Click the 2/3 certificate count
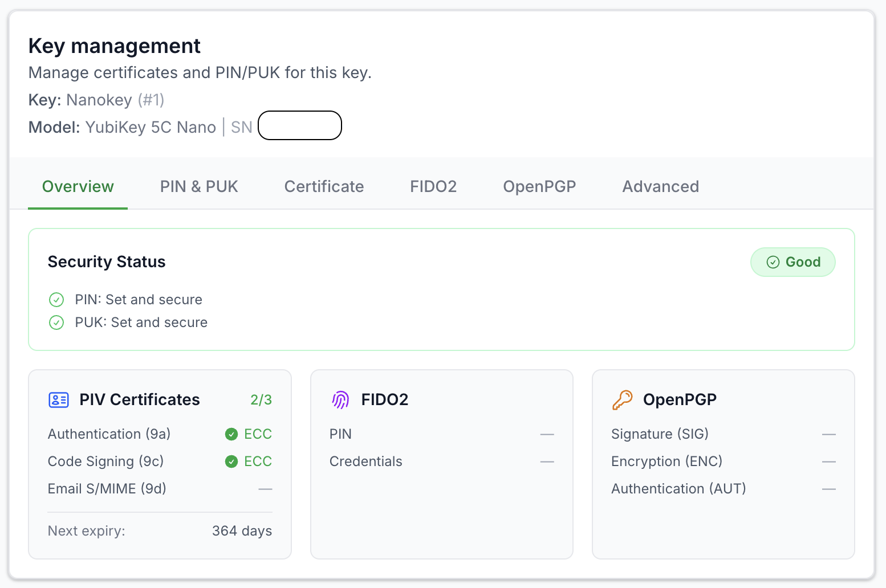This screenshot has height=588, width=886. point(261,400)
